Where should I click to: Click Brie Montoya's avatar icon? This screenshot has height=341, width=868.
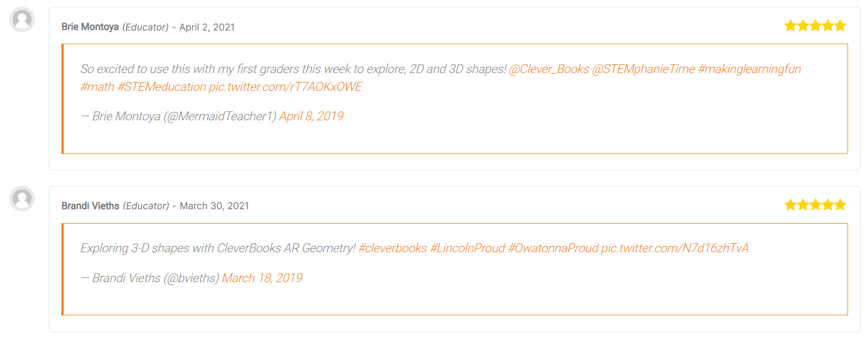[x=22, y=20]
